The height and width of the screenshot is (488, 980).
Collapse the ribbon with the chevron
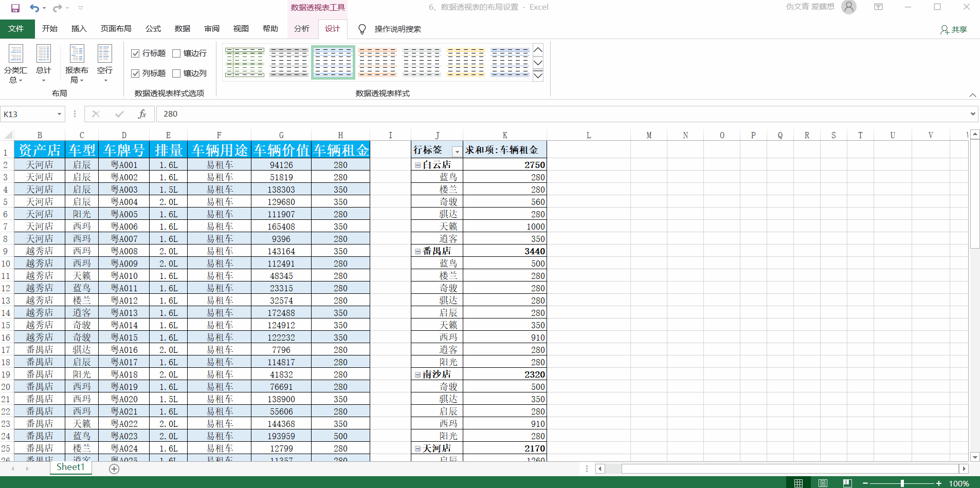point(973,95)
